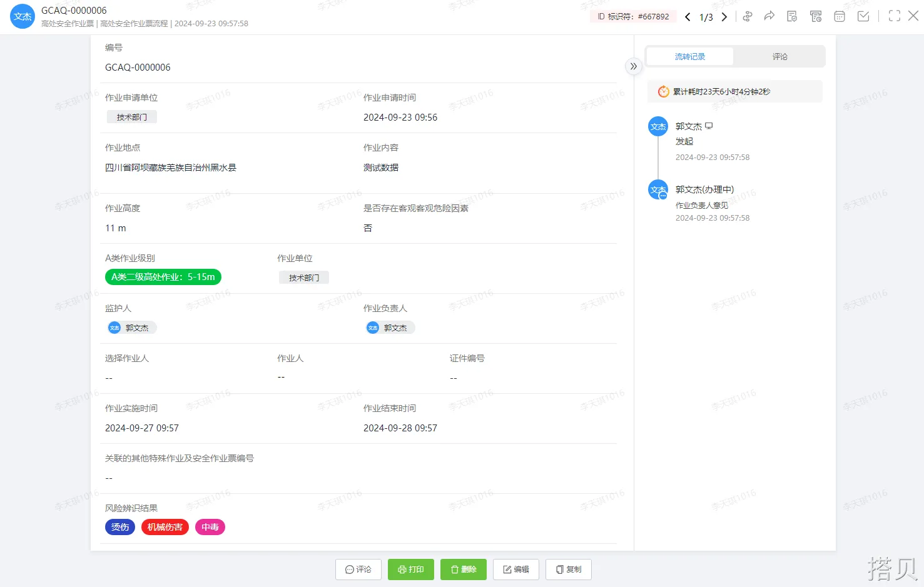Click the document shield icon
The image size is (924, 587).
(792, 17)
